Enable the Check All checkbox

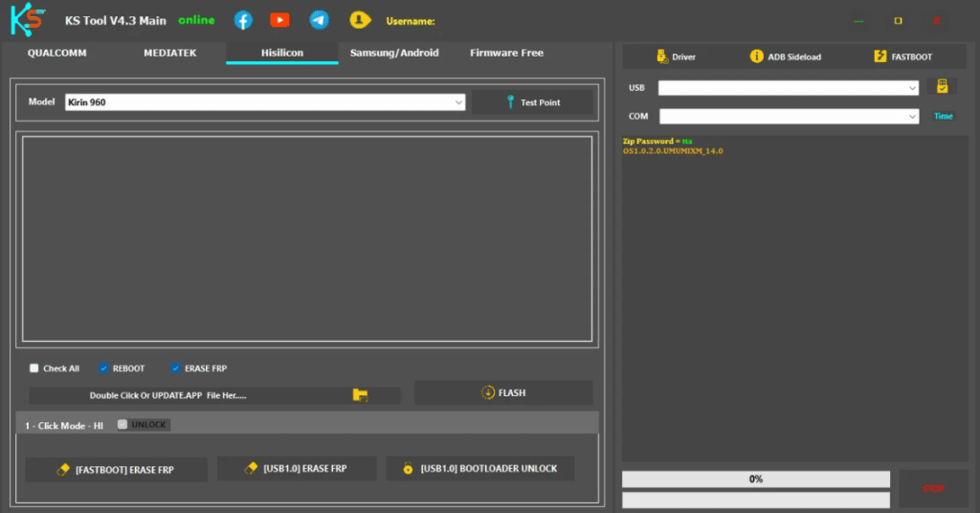33,368
